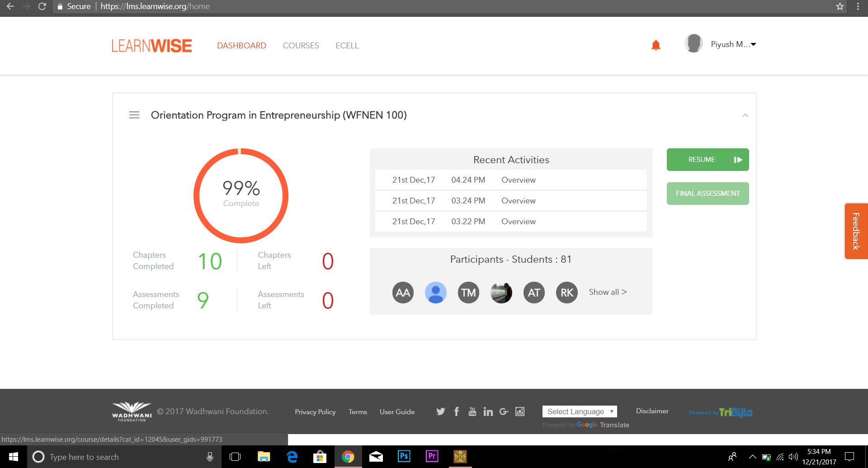868x468 pixels.
Task: Bookmark the page with the star icon
Action: coord(840,6)
